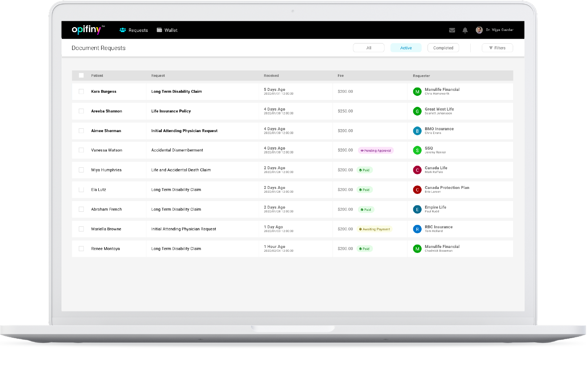Click '5 Days Ago' received date
This screenshot has height=376, width=588.
click(274, 90)
